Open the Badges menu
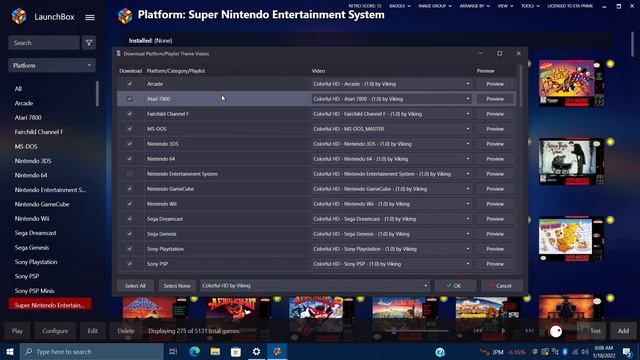This screenshot has height=360, width=640. [x=400, y=6]
